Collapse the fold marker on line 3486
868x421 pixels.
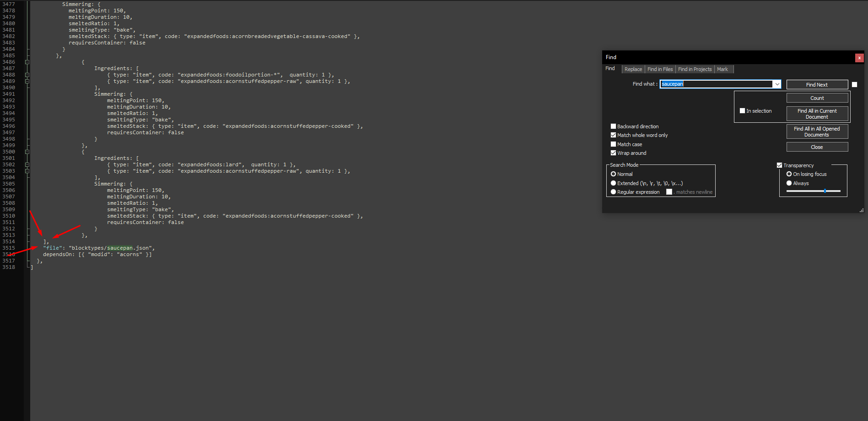[27, 62]
